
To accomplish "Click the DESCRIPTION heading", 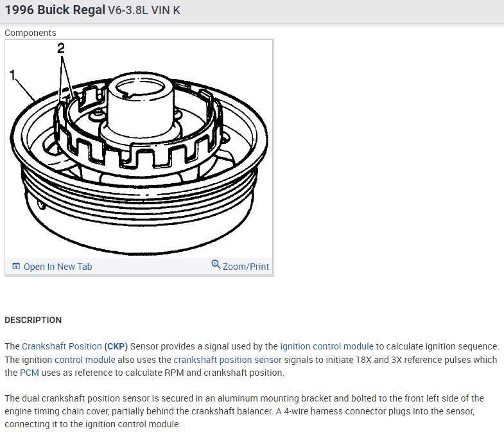I will click(33, 320).
